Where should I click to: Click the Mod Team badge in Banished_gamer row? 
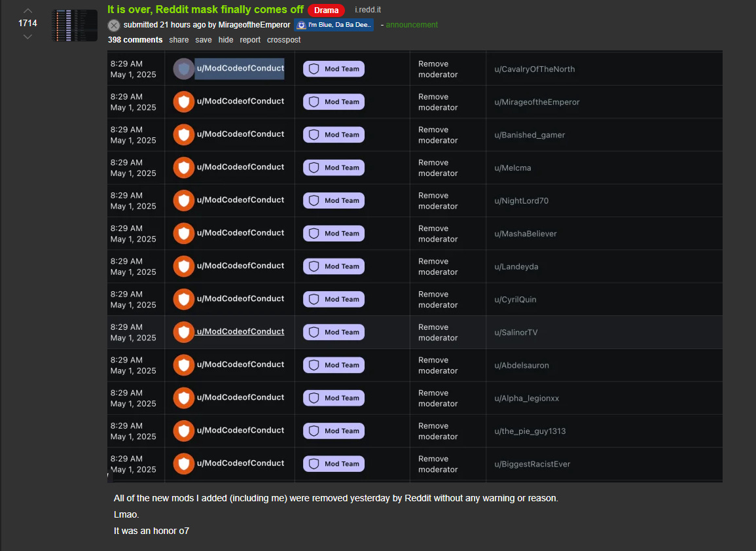point(334,135)
